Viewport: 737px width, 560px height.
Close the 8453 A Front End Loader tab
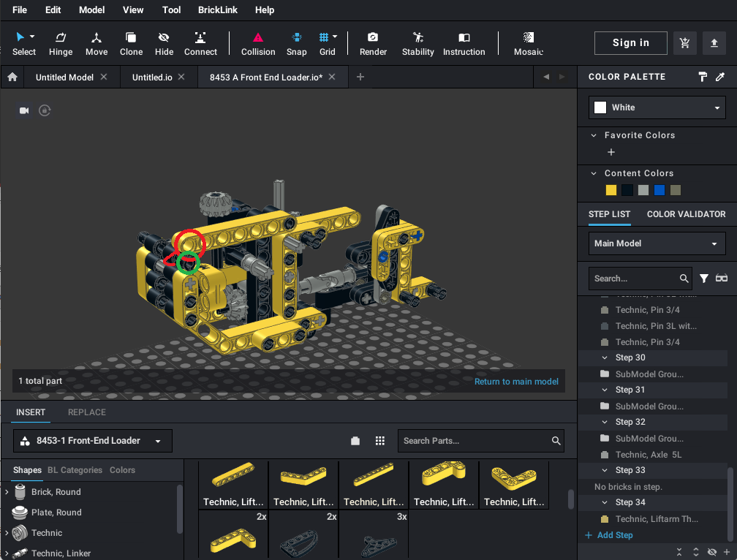[332, 77]
